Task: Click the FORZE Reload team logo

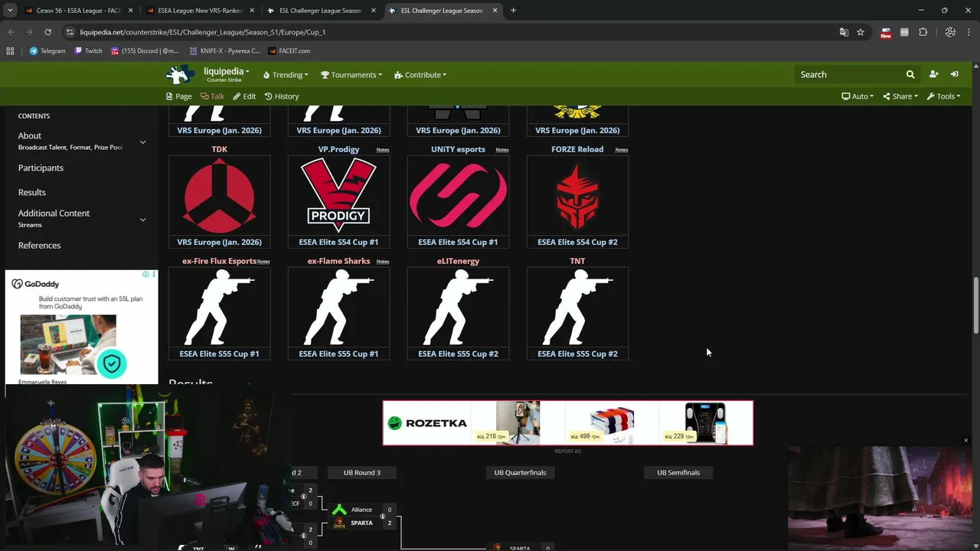Action: coord(577,196)
